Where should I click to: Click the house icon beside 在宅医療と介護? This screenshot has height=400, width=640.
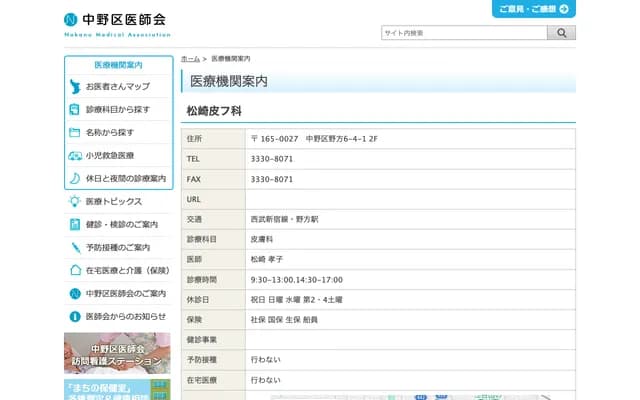click(75, 270)
